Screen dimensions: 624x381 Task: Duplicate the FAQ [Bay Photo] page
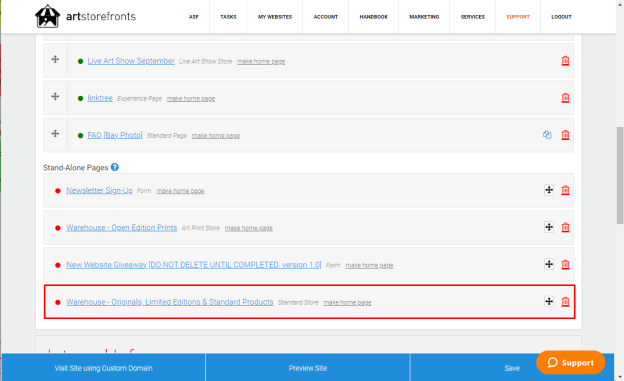[547, 135]
